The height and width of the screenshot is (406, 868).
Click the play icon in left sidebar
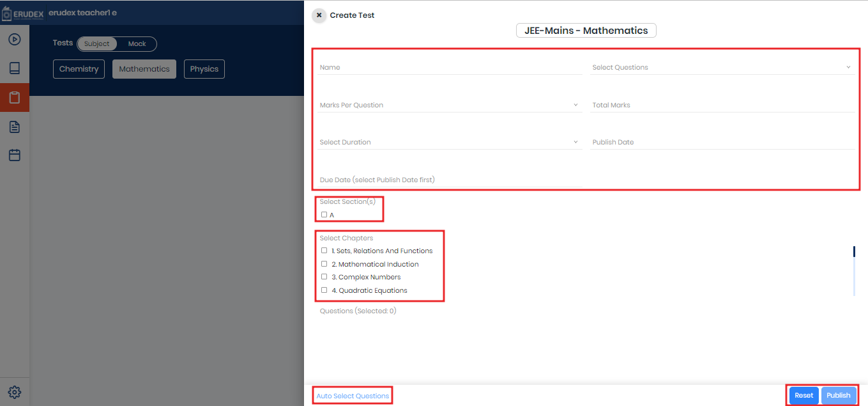pos(14,40)
